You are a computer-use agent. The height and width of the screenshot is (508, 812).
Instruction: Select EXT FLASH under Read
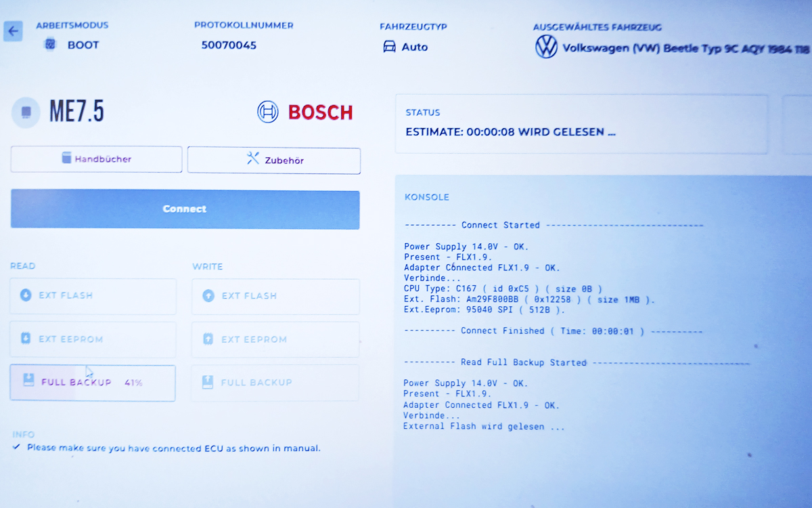(93, 296)
